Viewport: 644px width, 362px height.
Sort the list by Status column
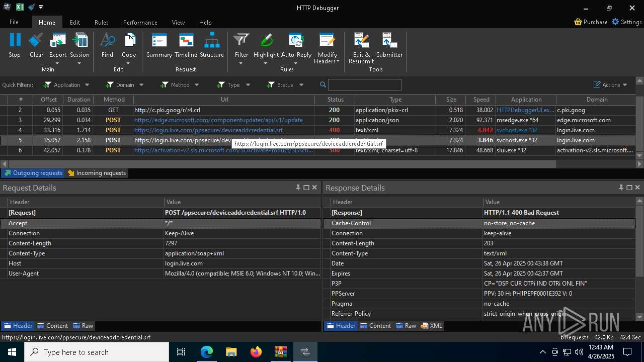[335, 100]
